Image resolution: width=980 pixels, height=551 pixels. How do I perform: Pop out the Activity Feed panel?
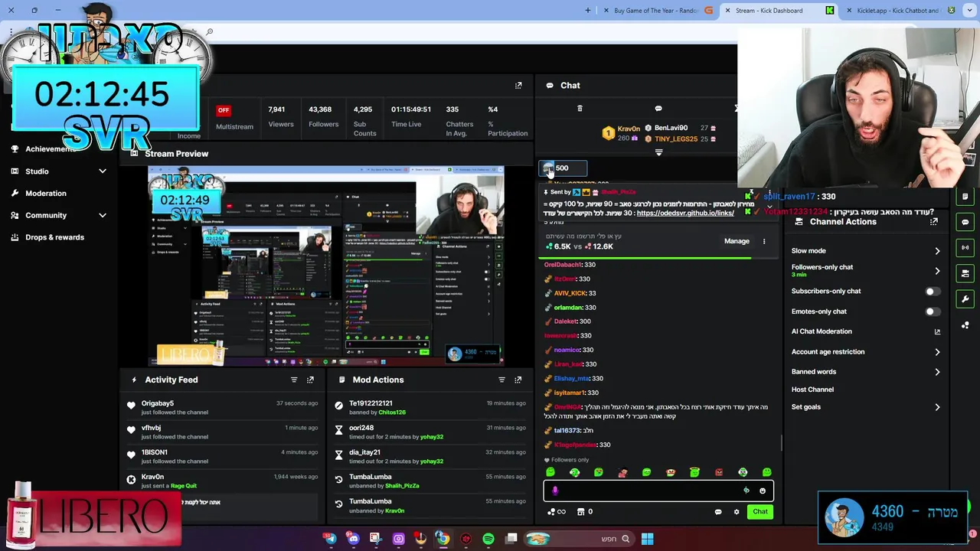tap(310, 380)
